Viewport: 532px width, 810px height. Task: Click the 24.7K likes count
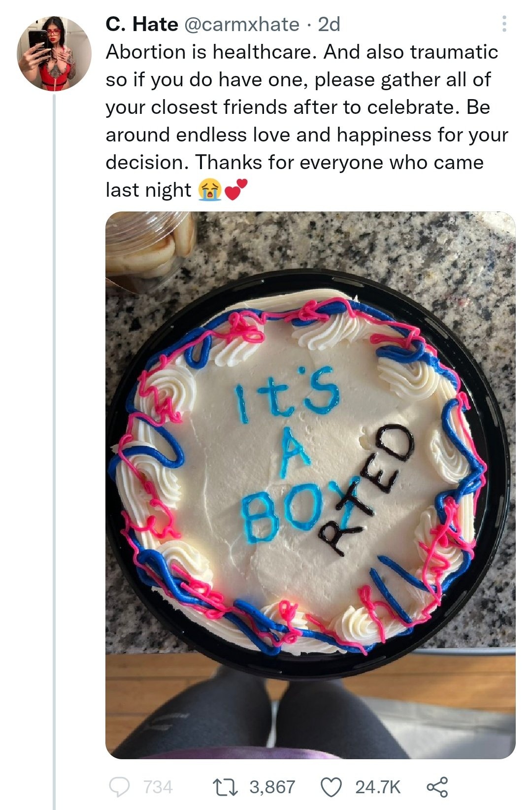pos(378,787)
